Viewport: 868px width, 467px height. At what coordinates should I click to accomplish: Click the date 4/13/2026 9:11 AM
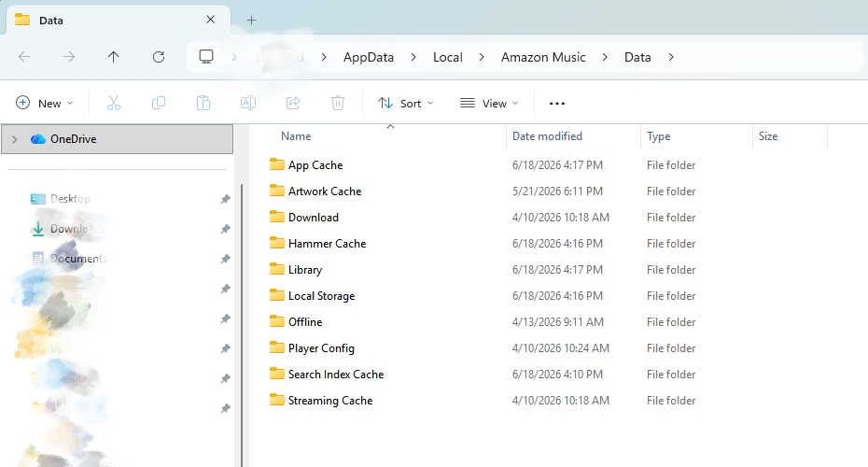pos(558,322)
